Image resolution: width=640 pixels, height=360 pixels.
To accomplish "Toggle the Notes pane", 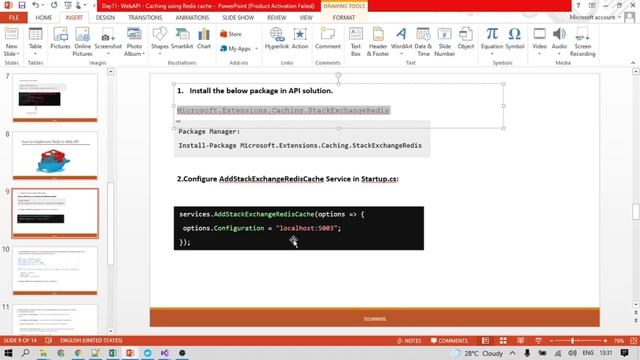I will pos(409,340).
